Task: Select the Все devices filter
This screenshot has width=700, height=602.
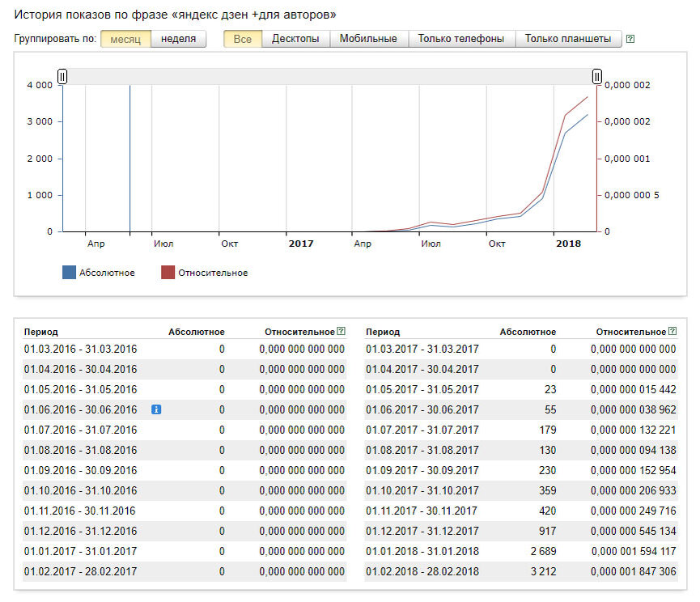Action: (243, 39)
